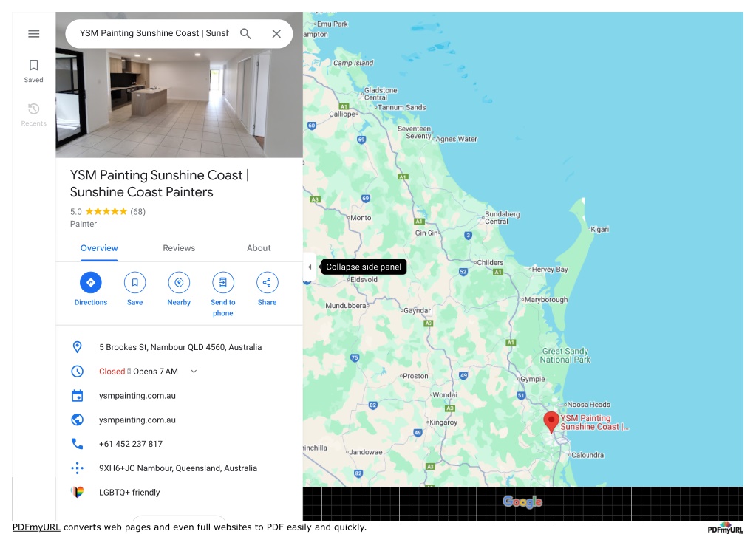Open Saved places bookmark icon
This screenshot has width=756, height=534.
pos(34,65)
